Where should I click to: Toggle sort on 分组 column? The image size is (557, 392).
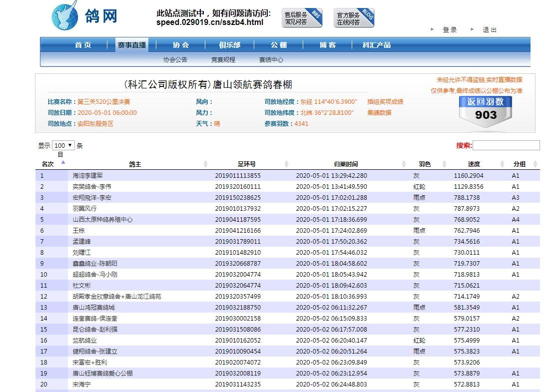click(x=535, y=164)
